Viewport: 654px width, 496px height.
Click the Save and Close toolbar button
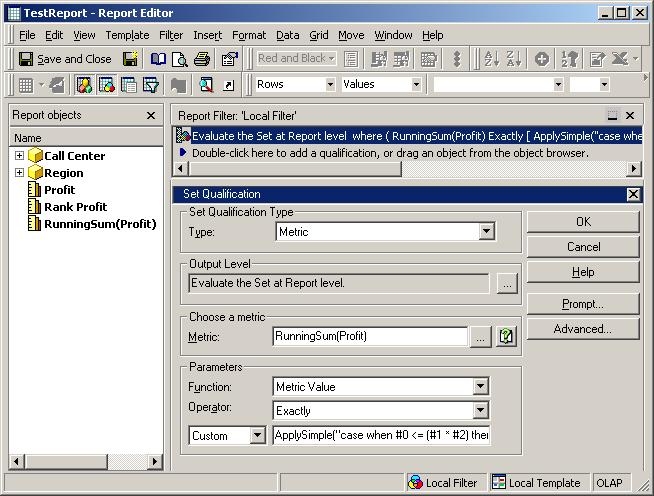coord(65,59)
